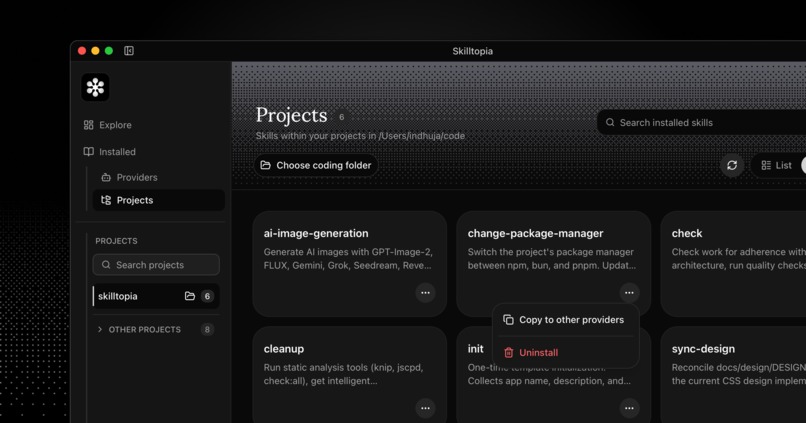This screenshot has height=423, width=806.
Task: Open the Explore section
Action: click(x=107, y=125)
